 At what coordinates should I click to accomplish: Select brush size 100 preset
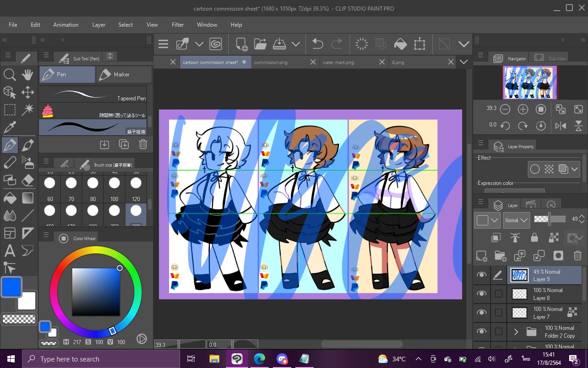pos(114,187)
